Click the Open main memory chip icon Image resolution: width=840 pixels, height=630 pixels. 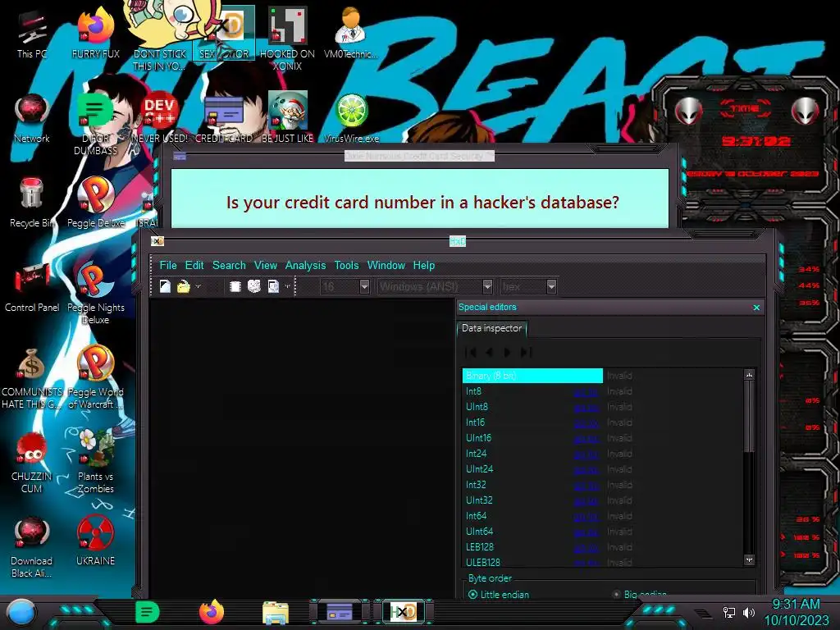235,286
